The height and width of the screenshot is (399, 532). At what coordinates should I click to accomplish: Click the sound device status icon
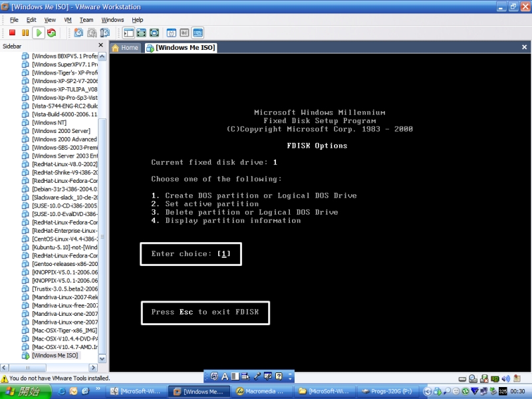(506, 378)
